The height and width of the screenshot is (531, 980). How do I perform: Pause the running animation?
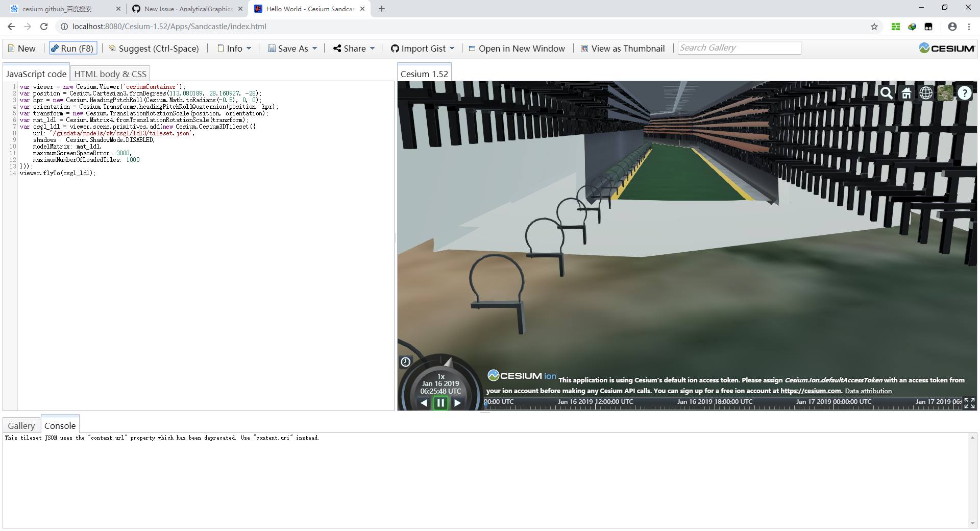(x=440, y=402)
